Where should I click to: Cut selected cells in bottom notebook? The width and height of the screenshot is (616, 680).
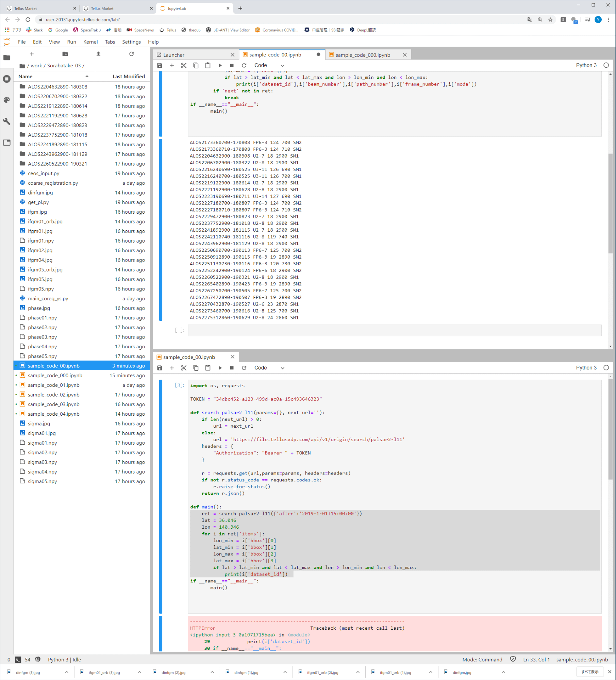click(x=184, y=368)
